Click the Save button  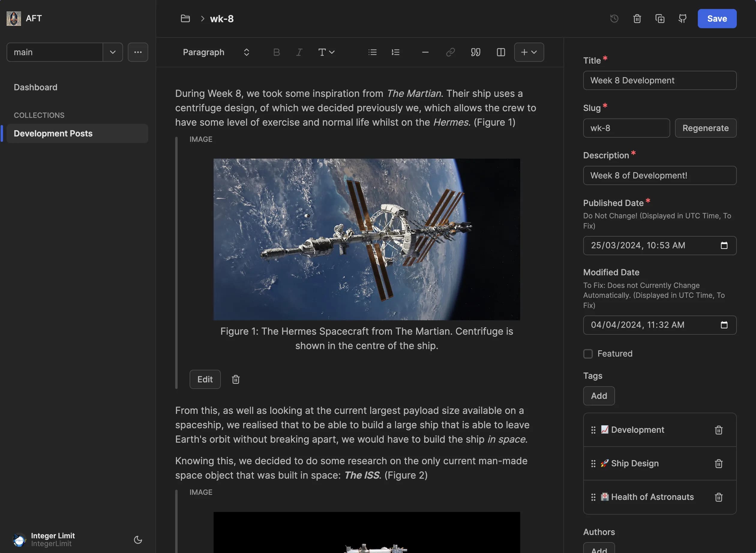tap(717, 18)
